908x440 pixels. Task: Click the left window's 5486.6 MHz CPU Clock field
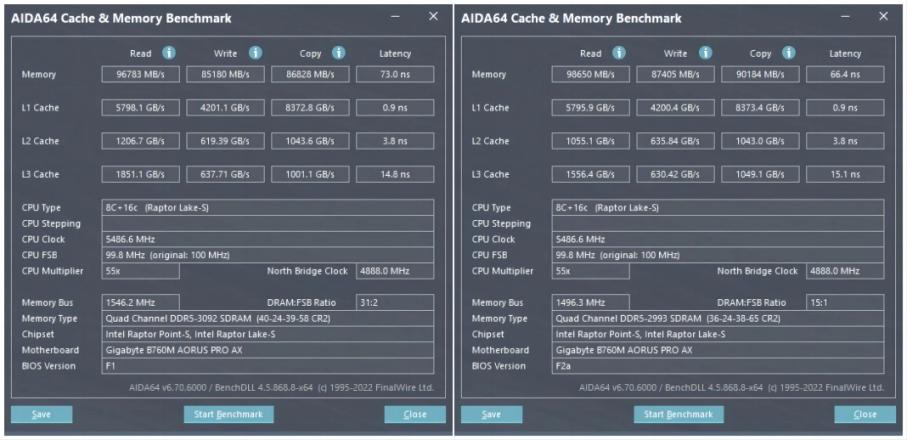[270, 239]
